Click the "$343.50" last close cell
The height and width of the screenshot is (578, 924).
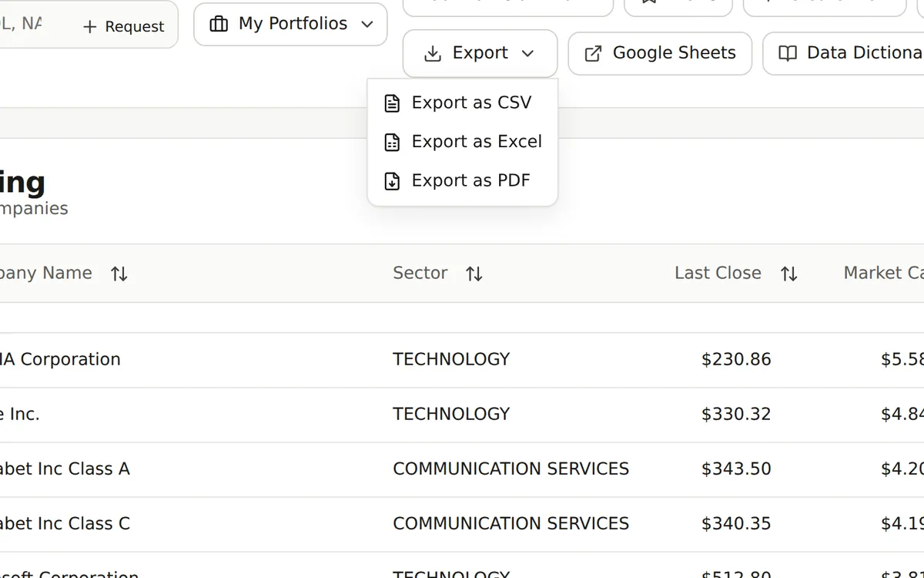tap(736, 469)
